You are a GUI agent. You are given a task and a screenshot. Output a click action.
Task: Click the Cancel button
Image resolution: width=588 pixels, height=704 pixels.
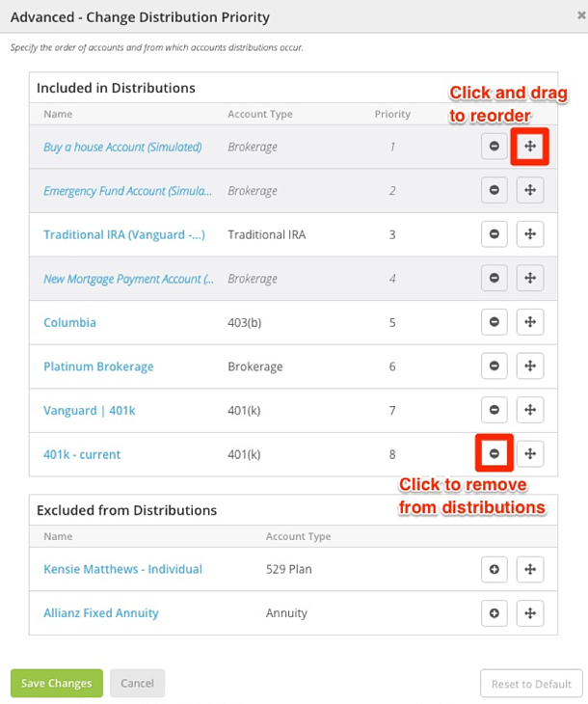pyautogui.click(x=137, y=684)
